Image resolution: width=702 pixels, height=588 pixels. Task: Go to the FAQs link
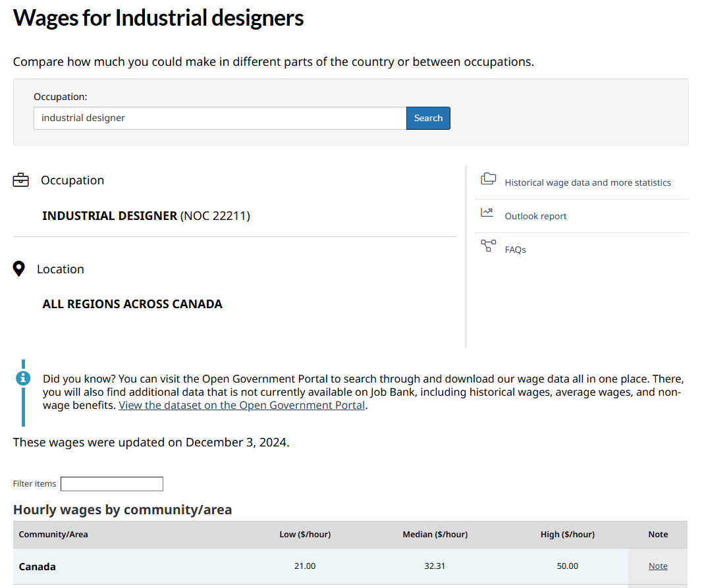click(515, 250)
